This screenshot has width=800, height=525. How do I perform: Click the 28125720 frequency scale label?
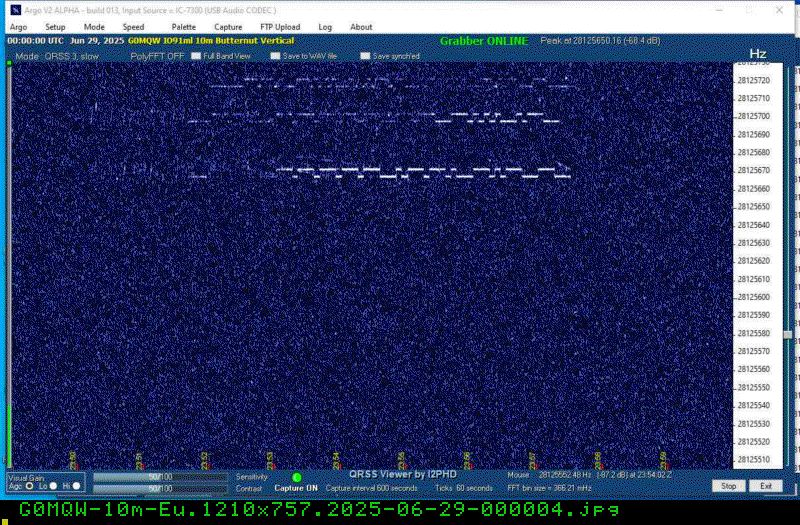click(x=754, y=80)
